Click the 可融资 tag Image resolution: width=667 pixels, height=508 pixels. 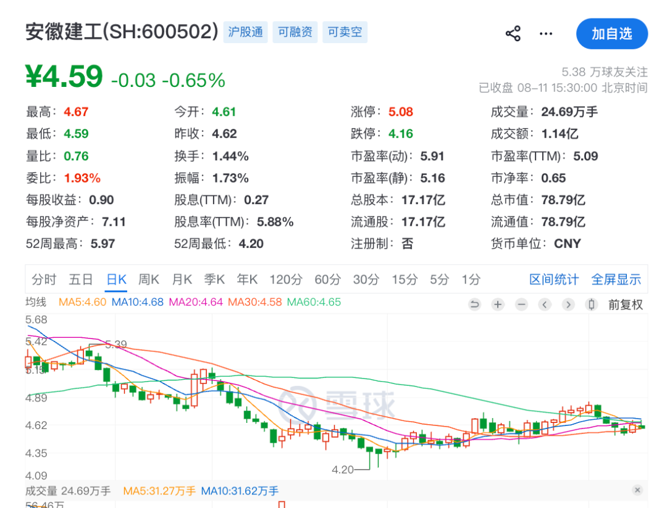[295, 32]
